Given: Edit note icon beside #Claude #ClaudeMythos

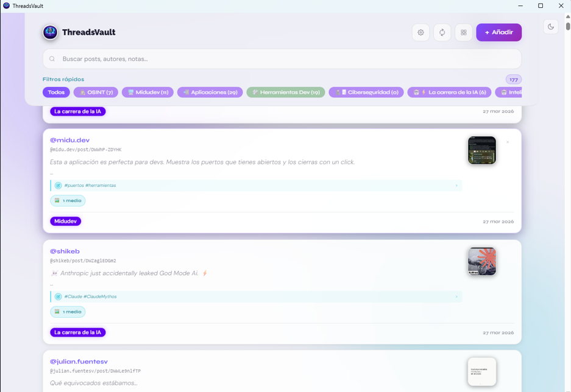Looking at the screenshot, I should click(x=59, y=296).
